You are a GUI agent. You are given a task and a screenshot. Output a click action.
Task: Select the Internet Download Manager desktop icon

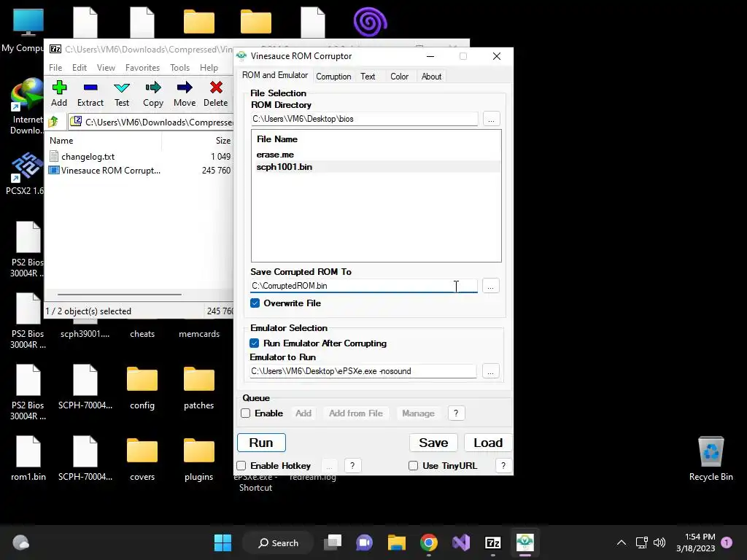tap(27, 106)
